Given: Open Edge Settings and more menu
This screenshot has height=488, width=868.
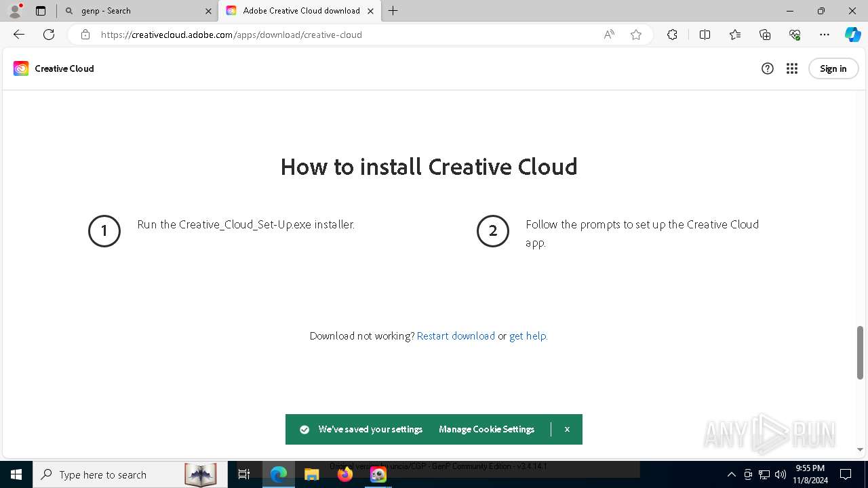Looking at the screenshot, I should tap(825, 35).
